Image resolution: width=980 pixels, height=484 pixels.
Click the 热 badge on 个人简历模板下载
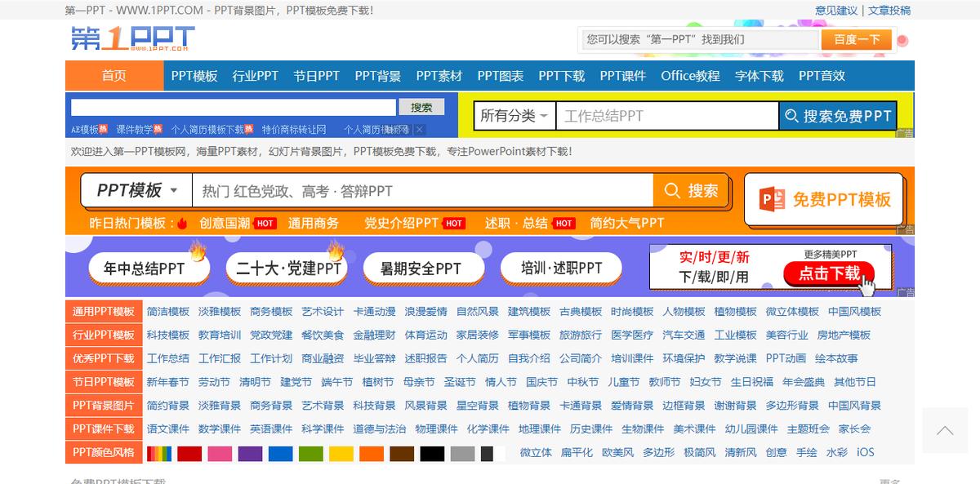point(248,128)
